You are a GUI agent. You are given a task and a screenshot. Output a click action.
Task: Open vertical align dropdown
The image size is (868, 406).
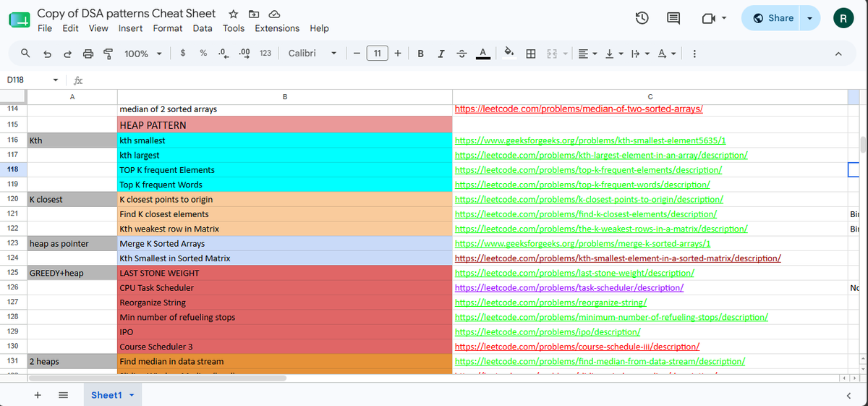614,54
